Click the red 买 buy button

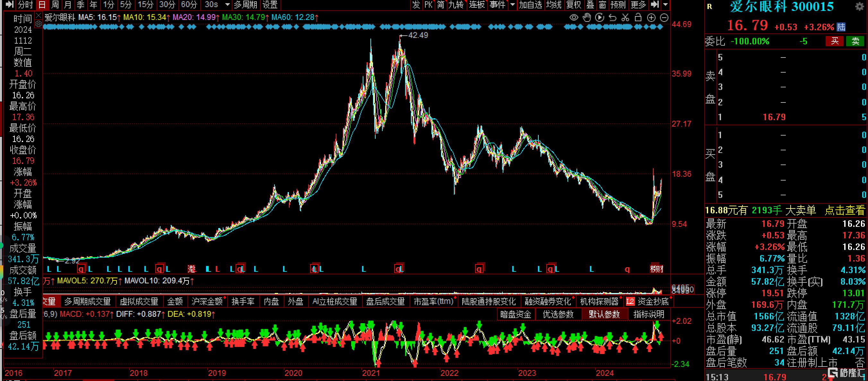pyautogui.click(x=834, y=41)
